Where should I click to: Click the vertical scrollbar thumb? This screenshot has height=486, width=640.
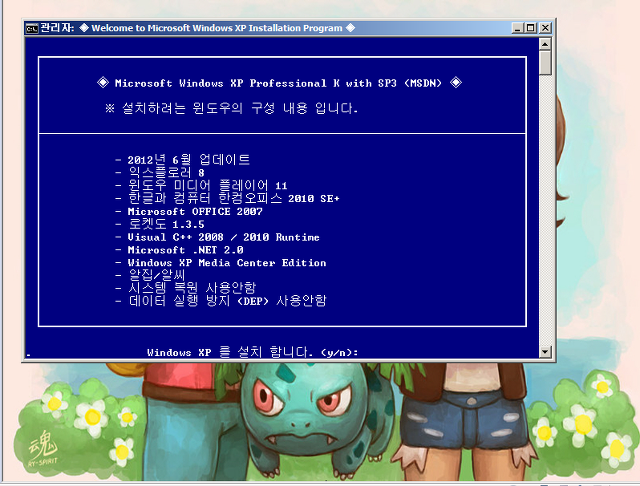[x=545, y=63]
